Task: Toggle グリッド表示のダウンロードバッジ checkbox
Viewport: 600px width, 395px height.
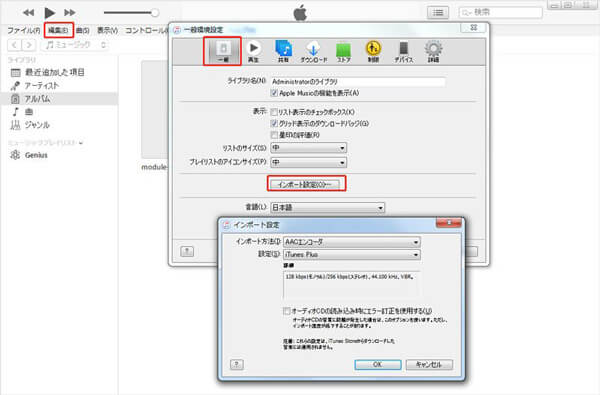Action: point(274,124)
